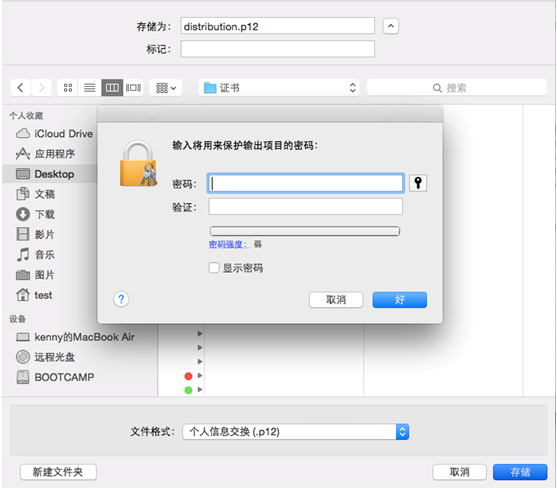Viewport: 557px width, 492px height.
Task: Click the password strength bar
Action: pos(305,231)
